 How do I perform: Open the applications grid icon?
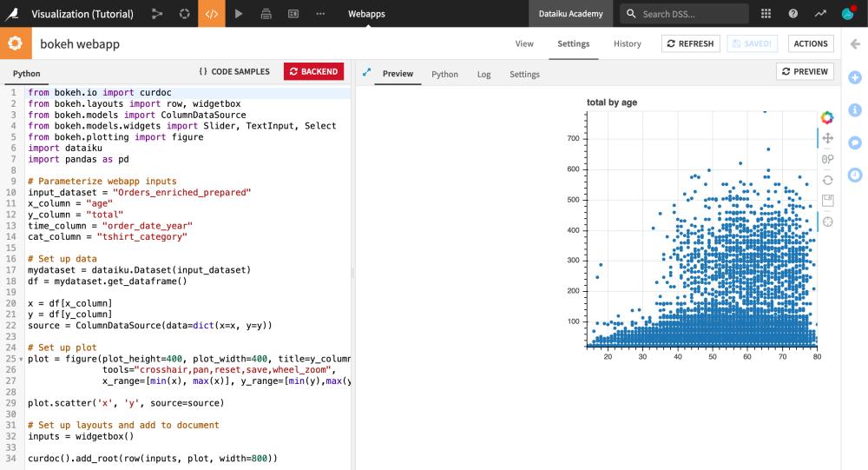tap(766, 14)
